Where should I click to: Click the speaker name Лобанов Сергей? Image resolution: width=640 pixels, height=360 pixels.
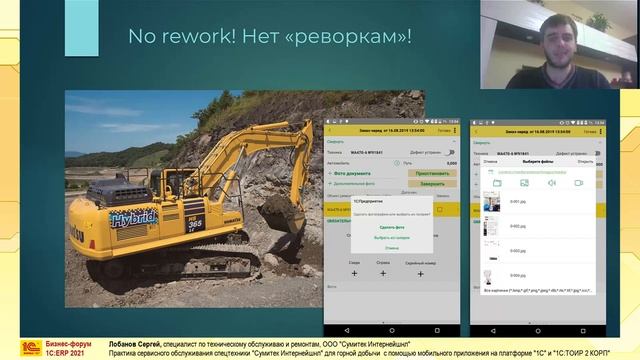[135, 344]
